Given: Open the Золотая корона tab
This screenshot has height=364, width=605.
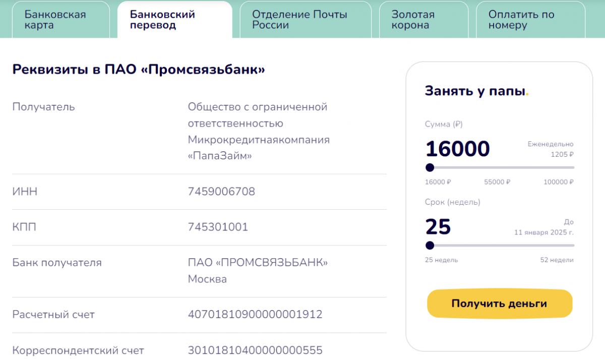Looking at the screenshot, I should 423,20.
